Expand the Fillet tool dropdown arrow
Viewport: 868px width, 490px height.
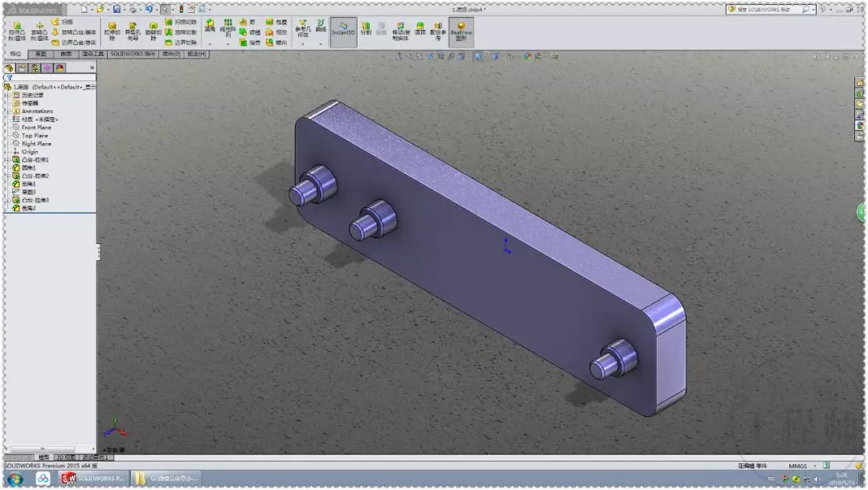pyautogui.click(x=210, y=43)
